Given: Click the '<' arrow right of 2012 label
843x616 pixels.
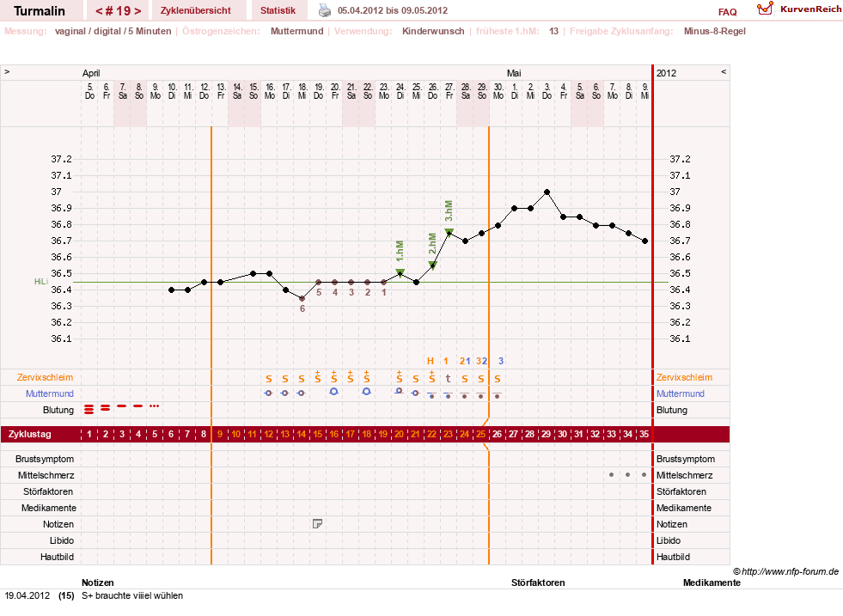Looking at the screenshot, I should [724, 71].
